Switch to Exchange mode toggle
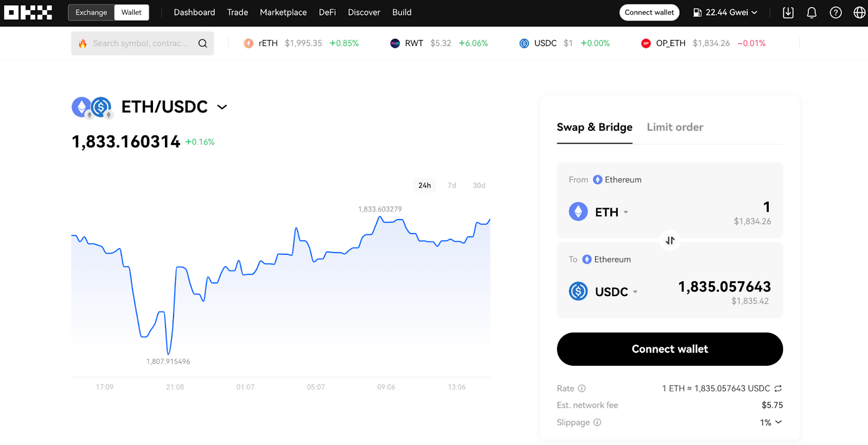This screenshot has width=868, height=445. (91, 12)
